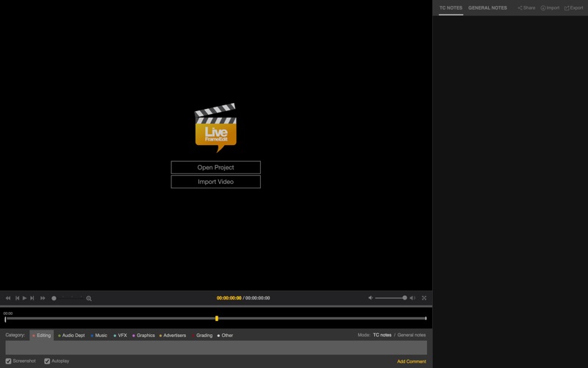588x368 pixels.
Task: Select the Grading category
Action: (x=202, y=336)
